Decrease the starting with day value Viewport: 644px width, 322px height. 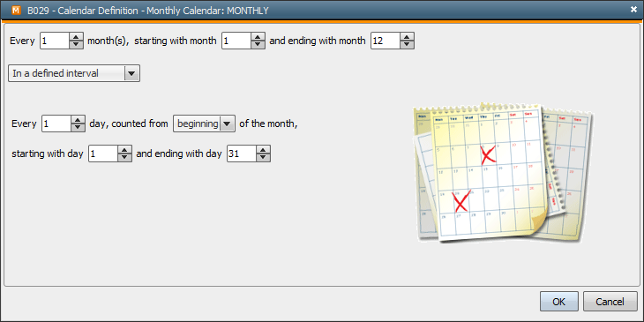click(124, 158)
